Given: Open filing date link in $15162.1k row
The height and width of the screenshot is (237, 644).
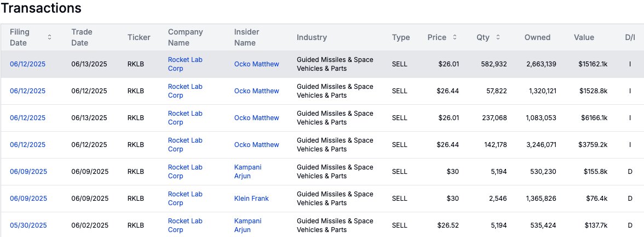Looking at the screenshot, I should point(27,64).
